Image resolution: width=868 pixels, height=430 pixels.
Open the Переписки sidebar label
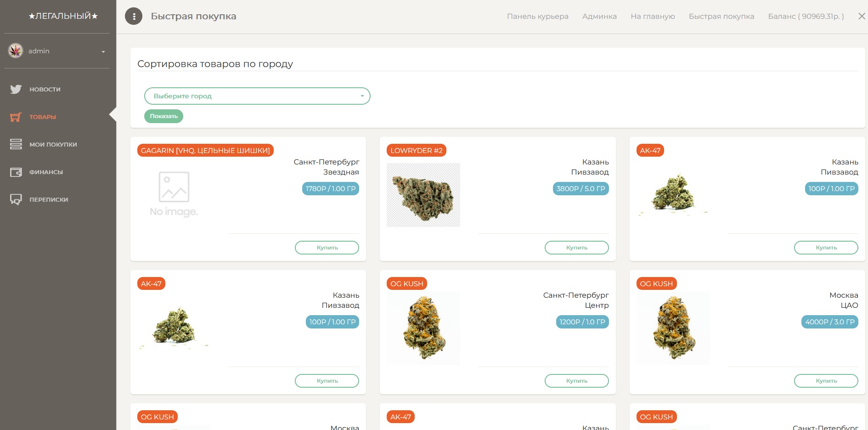49,200
